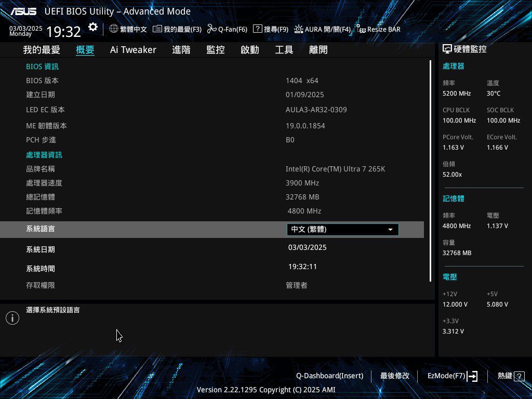Click the 系統時間 value 19:32:11
532x399 pixels.
(x=303, y=267)
